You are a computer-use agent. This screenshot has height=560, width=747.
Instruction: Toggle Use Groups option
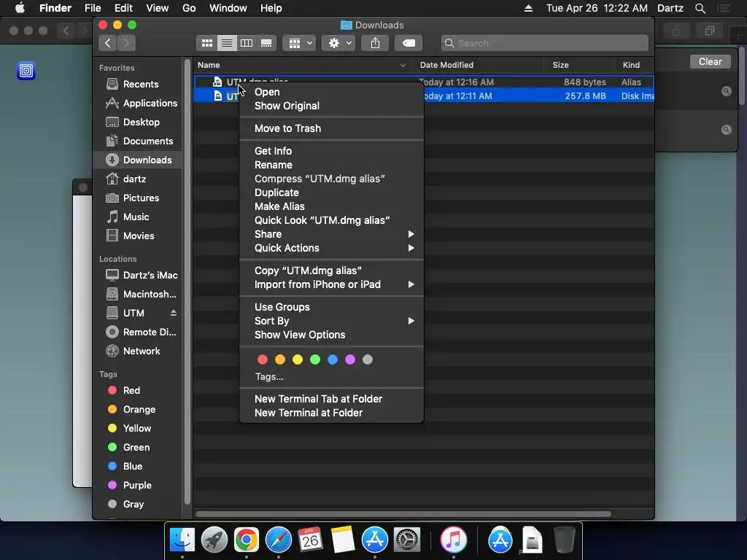pos(331,307)
